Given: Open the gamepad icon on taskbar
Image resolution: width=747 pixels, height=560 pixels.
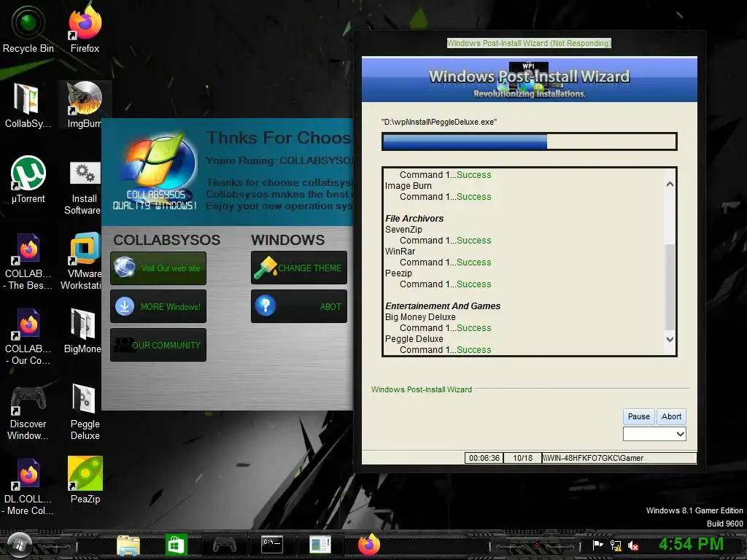Looking at the screenshot, I should tap(224, 544).
